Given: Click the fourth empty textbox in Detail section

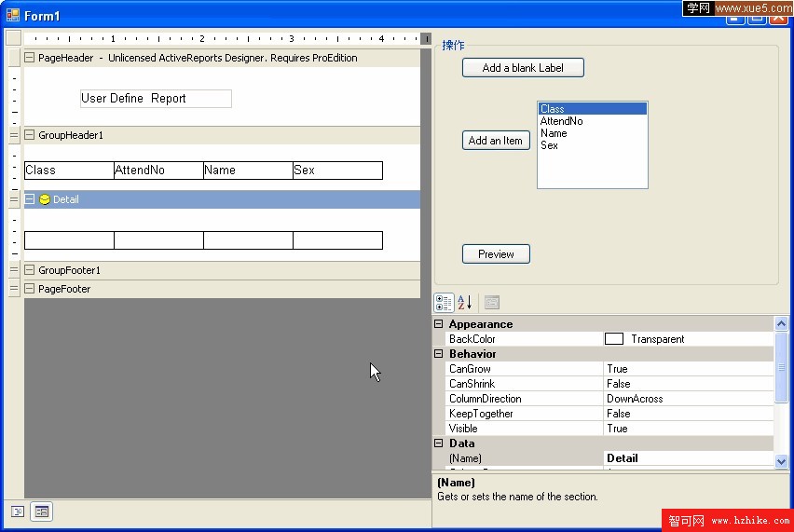Looking at the screenshot, I should point(337,240).
